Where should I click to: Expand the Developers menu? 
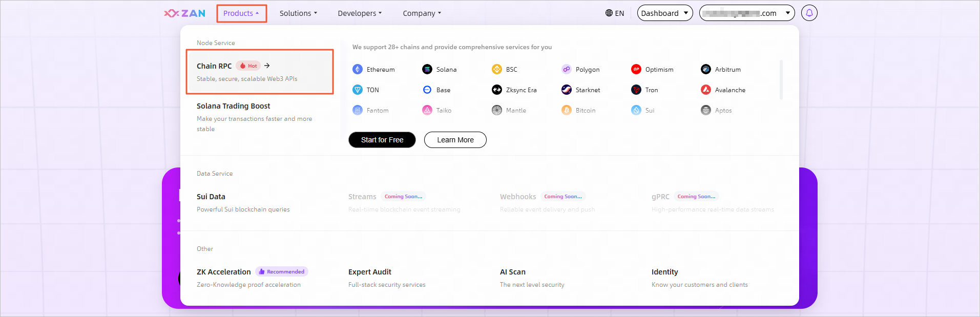tap(360, 13)
